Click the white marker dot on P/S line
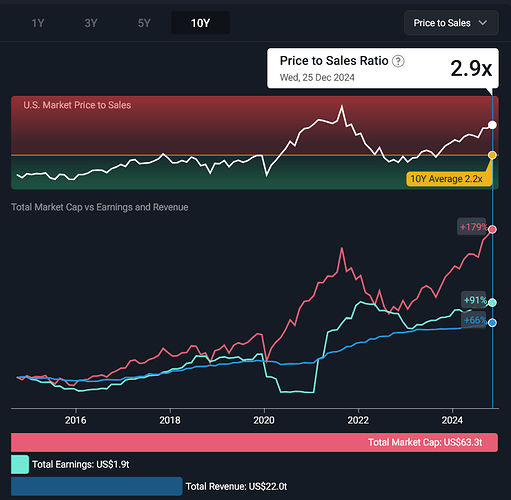 492,125
